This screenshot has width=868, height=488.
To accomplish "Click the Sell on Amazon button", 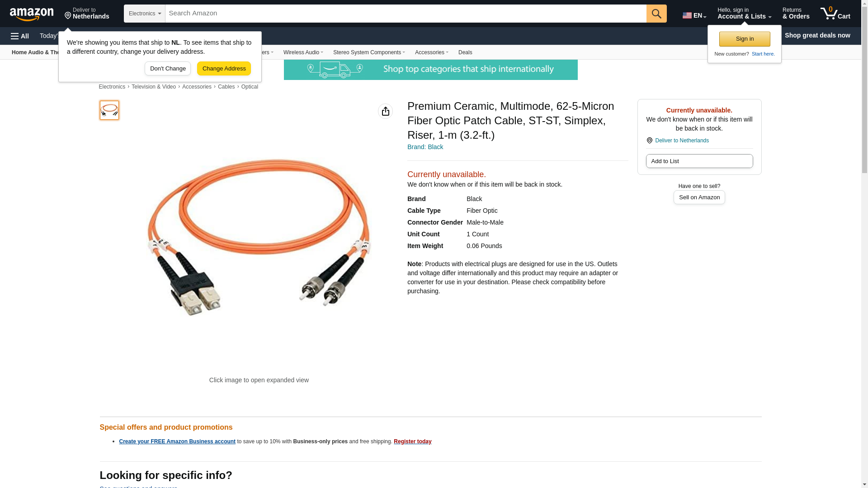I will coord(699,197).
